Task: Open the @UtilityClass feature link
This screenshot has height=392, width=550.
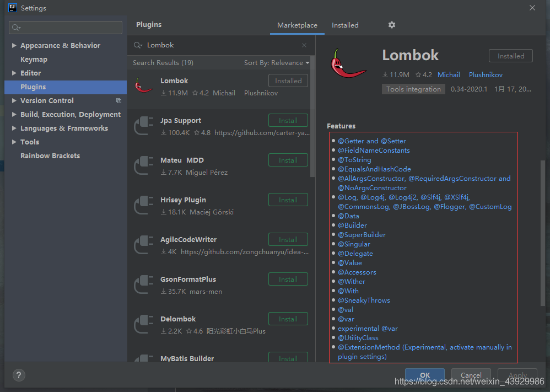Action: (358, 338)
